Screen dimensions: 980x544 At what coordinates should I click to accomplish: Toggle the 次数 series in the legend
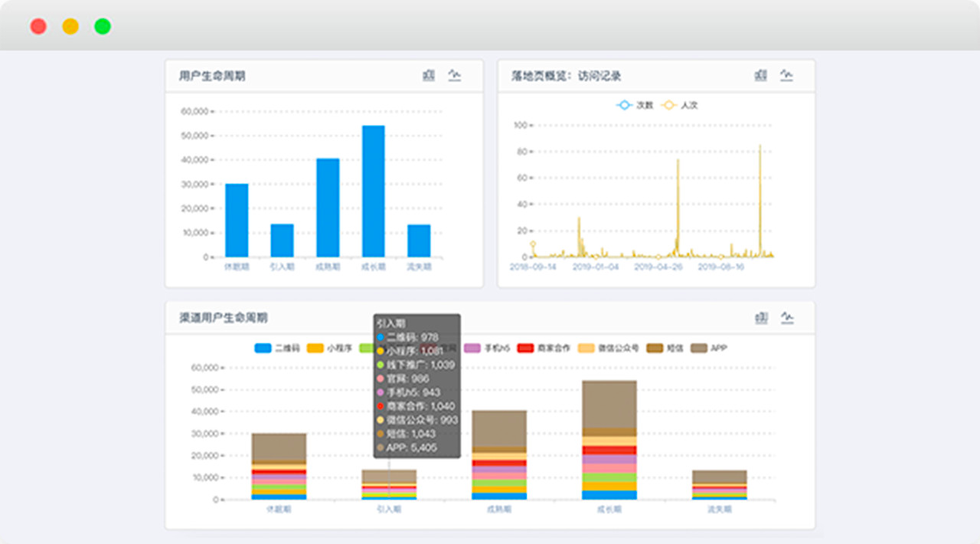[x=635, y=105]
